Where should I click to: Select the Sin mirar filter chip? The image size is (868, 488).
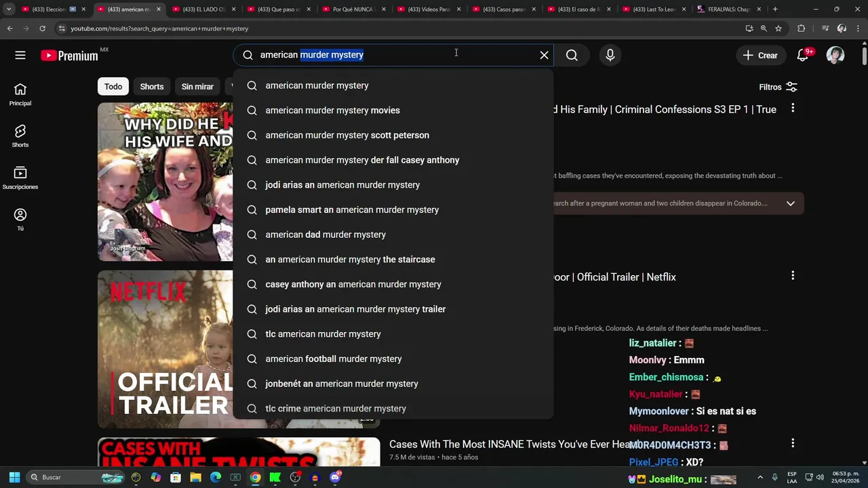197,86
